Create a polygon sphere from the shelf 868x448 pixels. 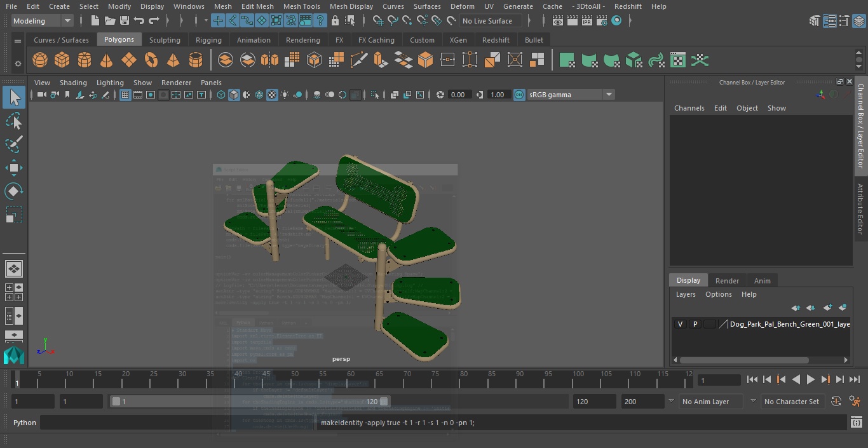point(40,60)
